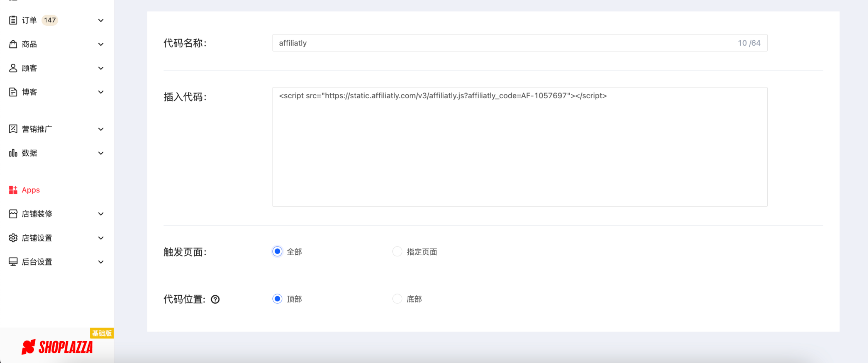Click the 10 /64 character counter

click(x=749, y=43)
